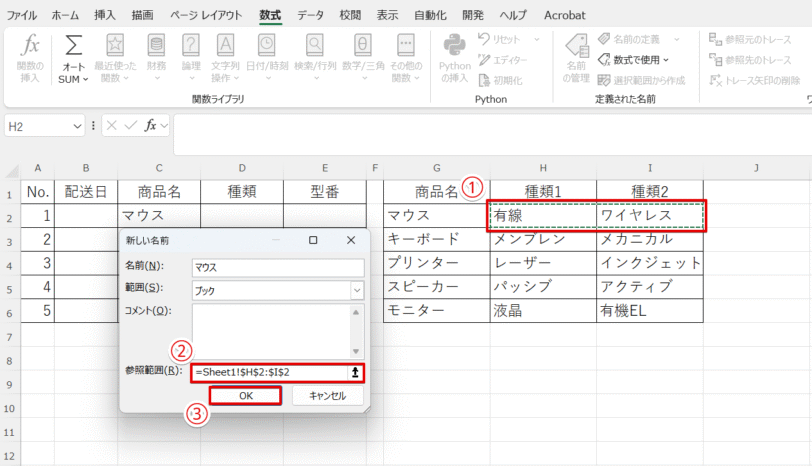The width and height of the screenshot is (812, 466).
Task: Expand the Python Reset dropdown arrow
Action: [536, 39]
